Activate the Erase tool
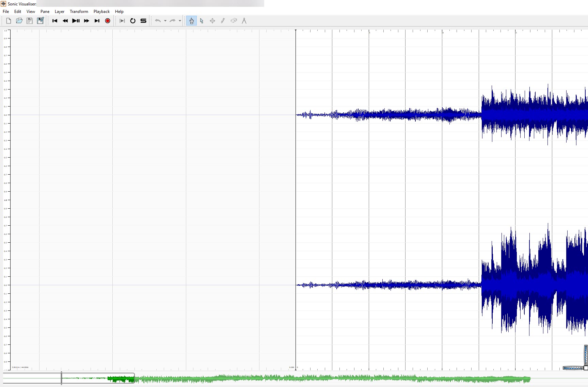588x387 pixels. pyautogui.click(x=234, y=21)
